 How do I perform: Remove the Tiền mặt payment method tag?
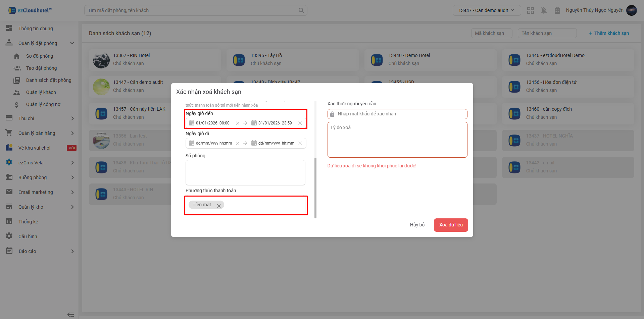click(x=219, y=206)
